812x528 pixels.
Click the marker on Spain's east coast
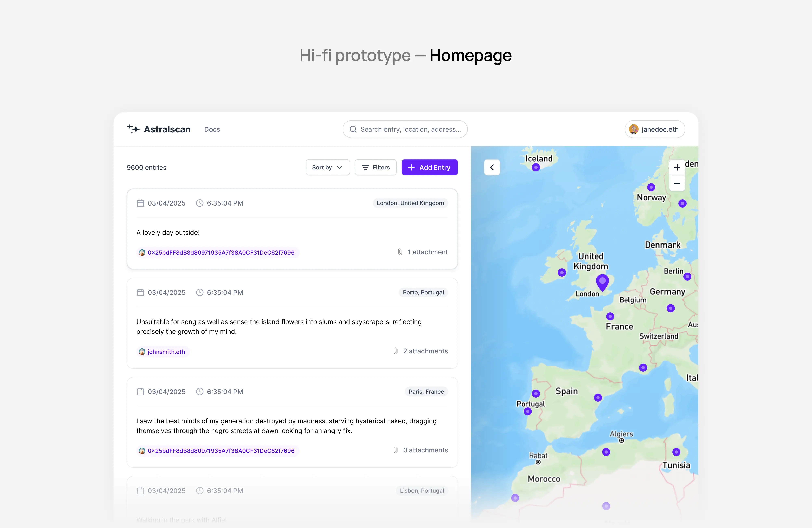598,397
